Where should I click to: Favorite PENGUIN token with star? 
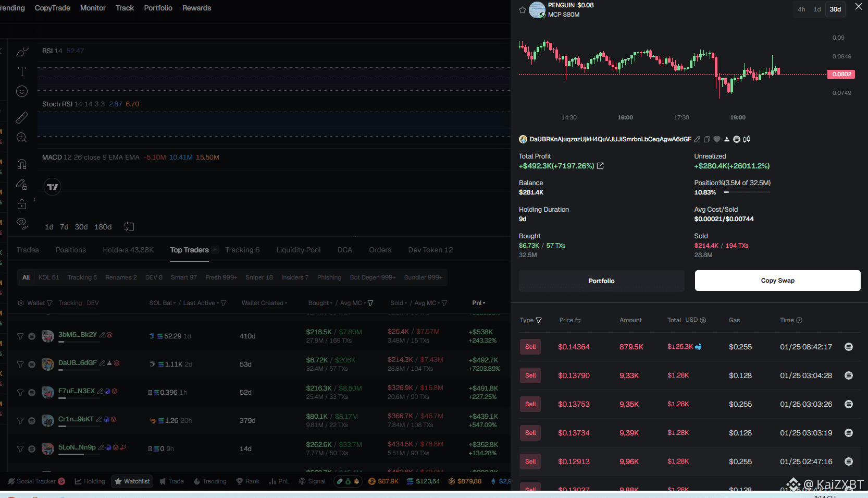tap(523, 10)
